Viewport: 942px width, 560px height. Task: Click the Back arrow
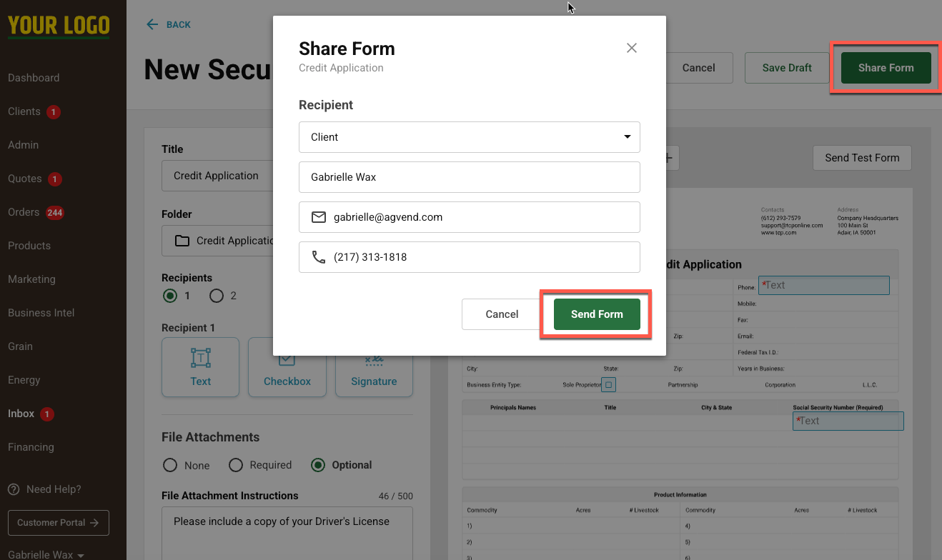click(152, 24)
